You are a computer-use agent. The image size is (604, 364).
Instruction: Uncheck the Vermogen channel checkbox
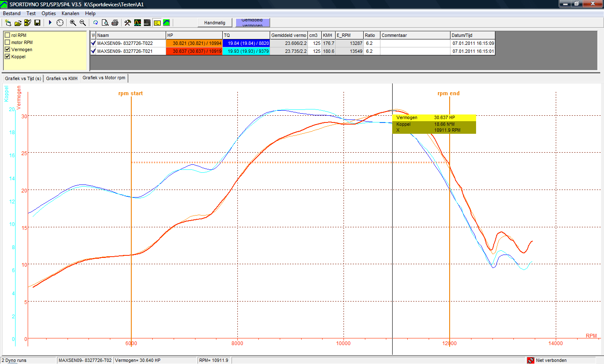click(x=7, y=49)
